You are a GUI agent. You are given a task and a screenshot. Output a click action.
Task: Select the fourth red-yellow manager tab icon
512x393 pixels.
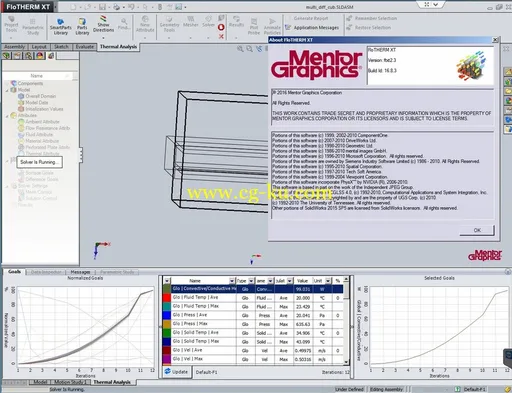click(40, 56)
